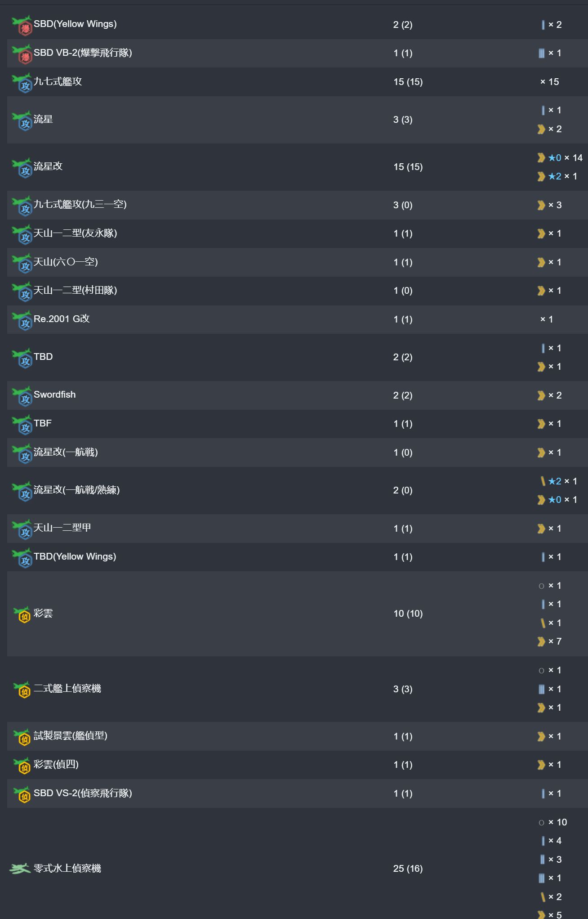Select the 流星改(一航戦/熟練) name
588x919 pixels.
click(77, 490)
